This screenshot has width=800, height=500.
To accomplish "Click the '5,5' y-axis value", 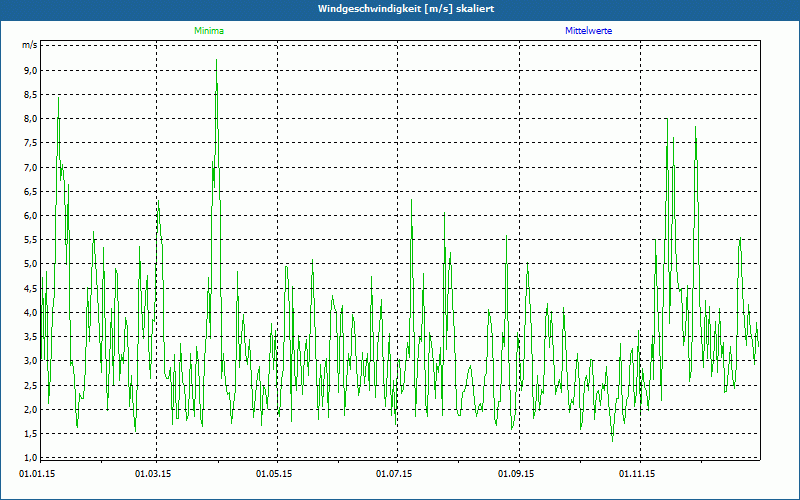I will (x=31, y=240).
